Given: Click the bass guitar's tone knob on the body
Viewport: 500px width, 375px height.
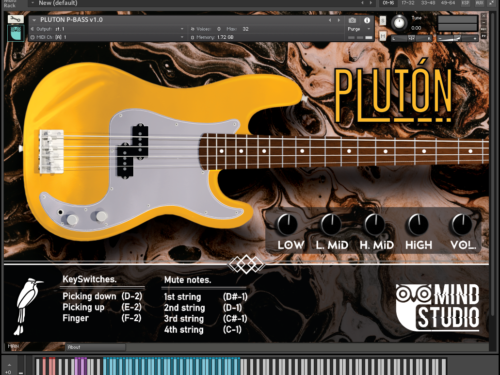Looking at the screenshot, I should (101, 216).
